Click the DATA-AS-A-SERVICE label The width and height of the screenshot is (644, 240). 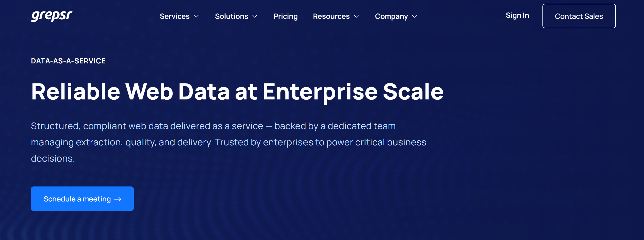pyautogui.click(x=68, y=61)
